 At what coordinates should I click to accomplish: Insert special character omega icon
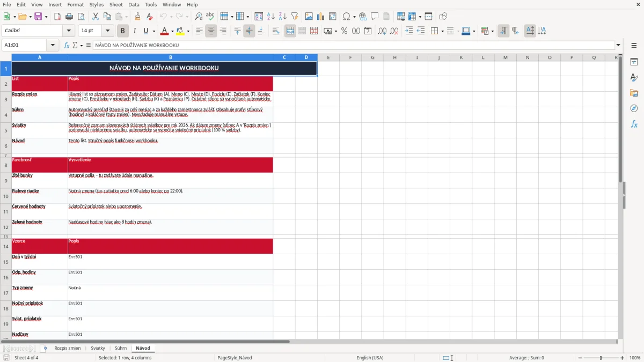346,17
